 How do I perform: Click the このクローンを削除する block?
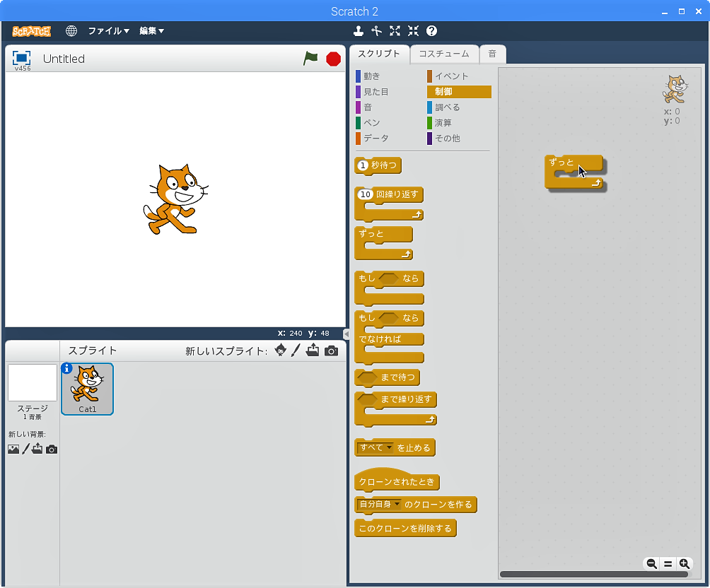pos(405,528)
